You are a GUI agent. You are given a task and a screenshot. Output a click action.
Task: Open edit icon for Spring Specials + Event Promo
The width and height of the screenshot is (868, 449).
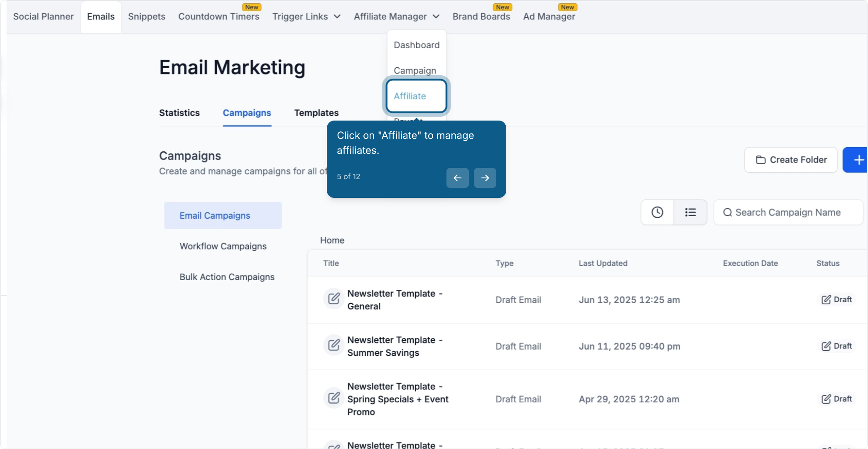334,398
